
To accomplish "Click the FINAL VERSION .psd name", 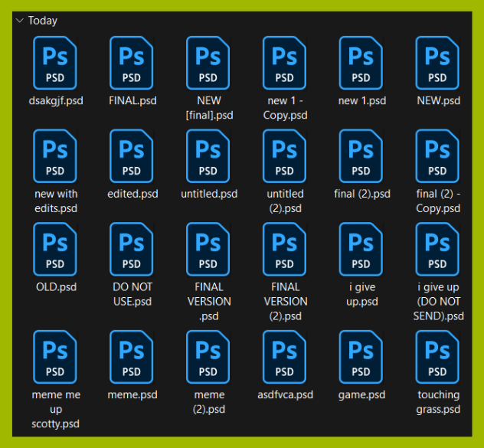I will click(209, 302).
